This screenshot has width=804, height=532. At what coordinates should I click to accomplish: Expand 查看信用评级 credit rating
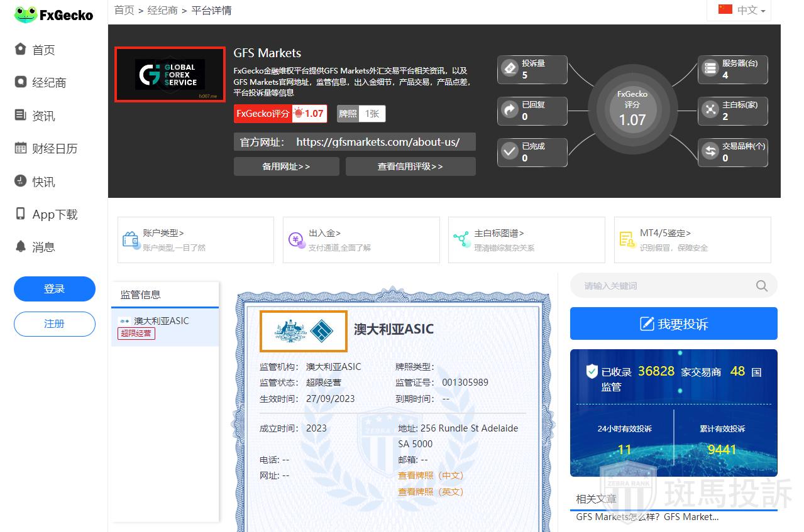410,166
